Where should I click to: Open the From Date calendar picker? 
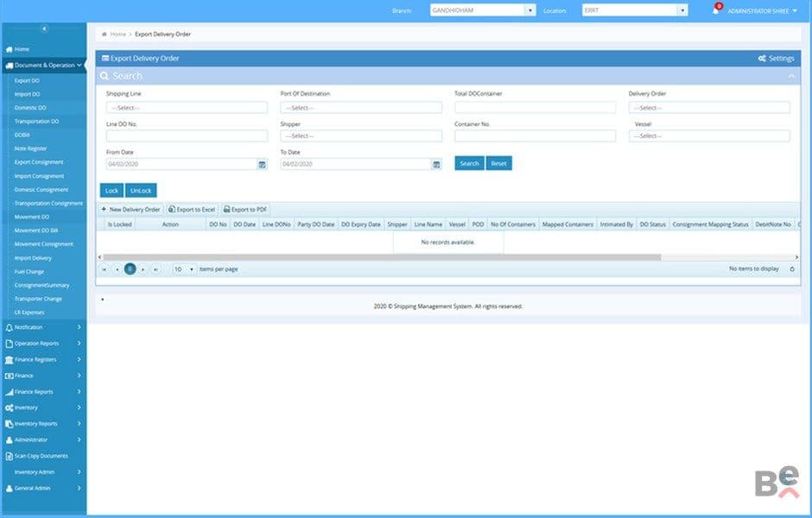pos(262,165)
